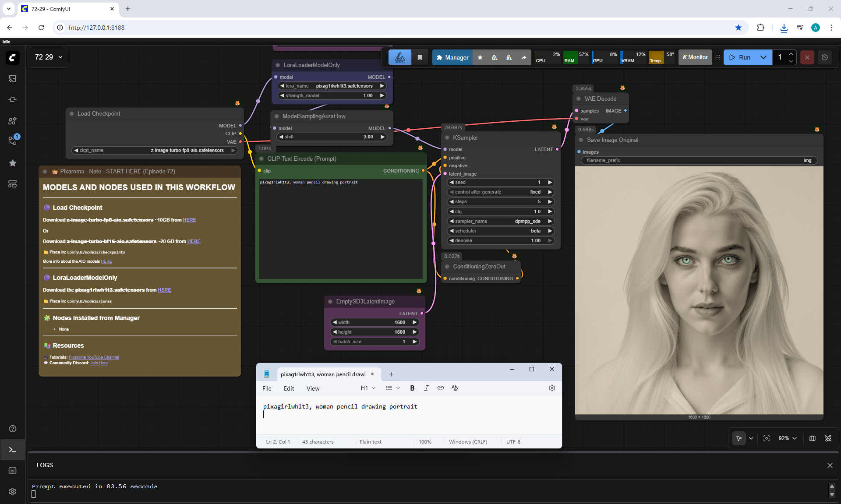The height and width of the screenshot is (504, 841).
Task: Open the console terminal panel icon
Action: click(12, 450)
